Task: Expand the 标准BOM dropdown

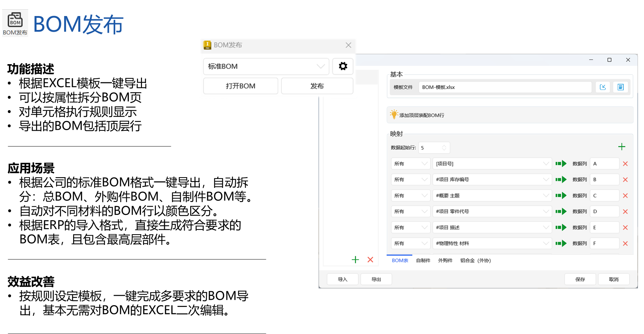Action: 320,66
